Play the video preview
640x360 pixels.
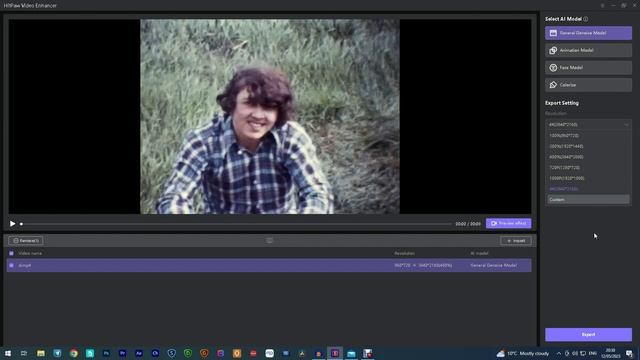[12, 224]
